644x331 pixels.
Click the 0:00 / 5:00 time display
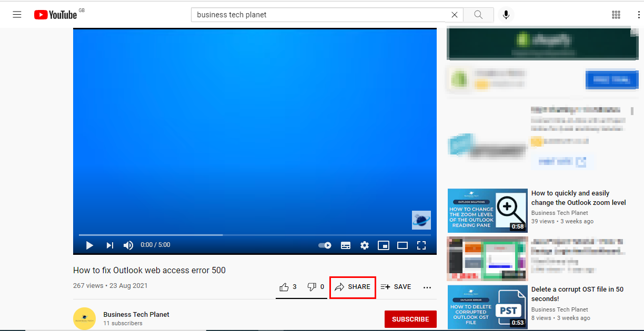click(155, 245)
